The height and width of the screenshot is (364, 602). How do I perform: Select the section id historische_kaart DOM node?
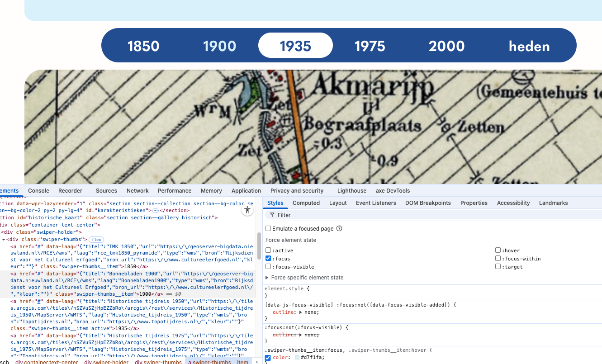click(x=109, y=217)
